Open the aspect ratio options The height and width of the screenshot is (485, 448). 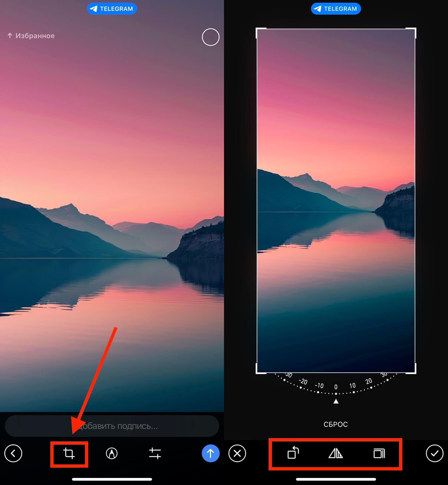pos(379,453)
